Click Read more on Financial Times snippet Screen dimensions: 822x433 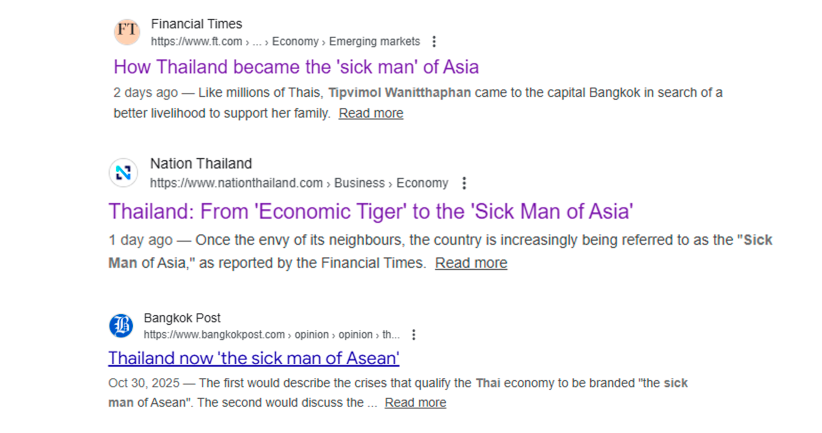tap(371, 114)
